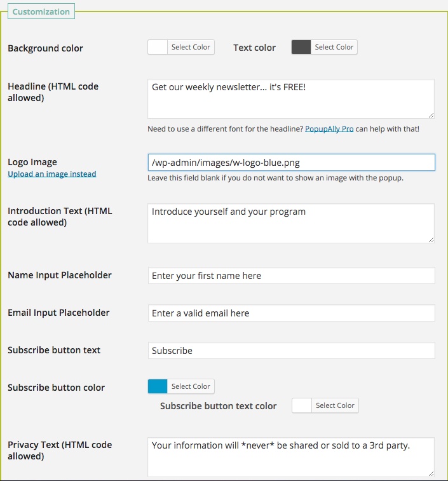The height and width of the screenshot is (481, 448).
Task: Click the Customization section header
Action: click(x=42, y=12)
